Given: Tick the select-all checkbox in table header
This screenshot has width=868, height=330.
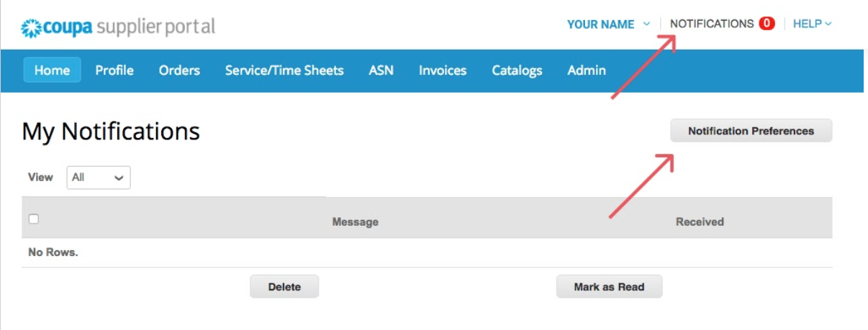Looking at the screenshot, I should coord(33,219).
